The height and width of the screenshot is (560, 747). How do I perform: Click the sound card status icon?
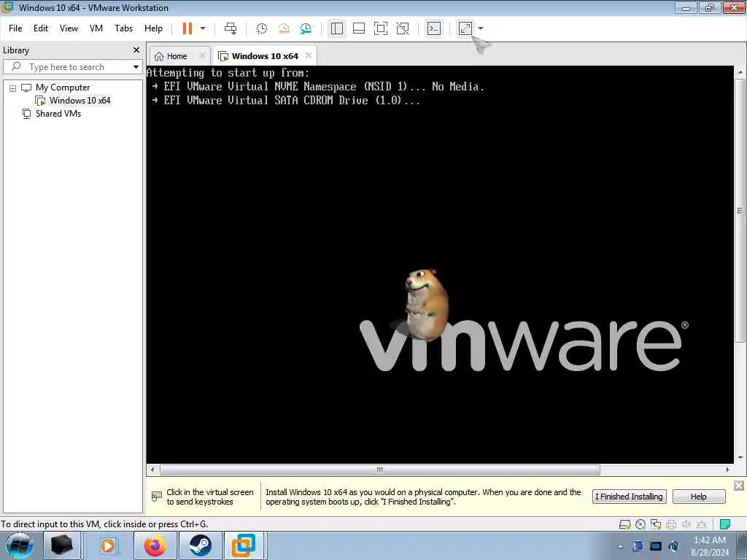(x=686, y=525)
